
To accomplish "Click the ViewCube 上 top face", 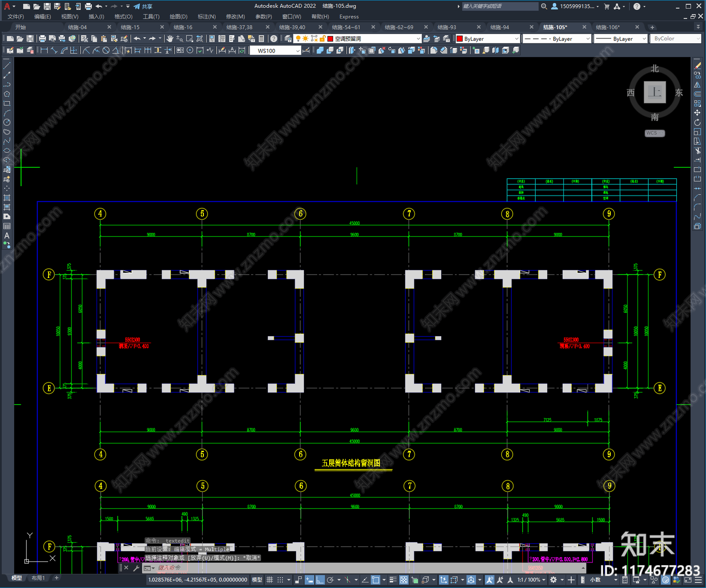I will (655, 92).
